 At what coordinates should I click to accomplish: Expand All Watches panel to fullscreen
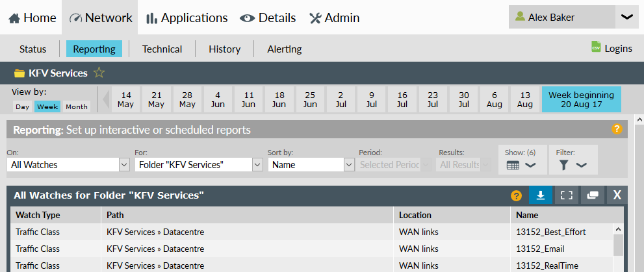[567, 195]
